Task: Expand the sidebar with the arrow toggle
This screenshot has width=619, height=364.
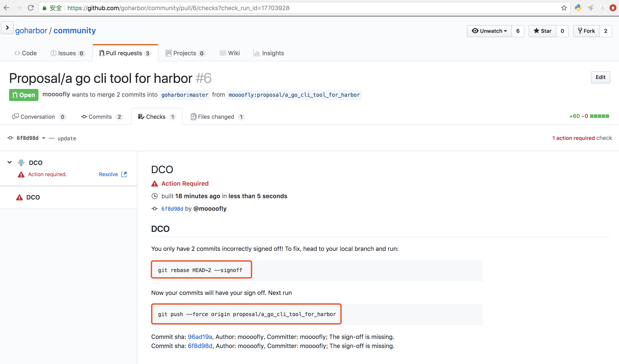Action: (x=7, y=28)
